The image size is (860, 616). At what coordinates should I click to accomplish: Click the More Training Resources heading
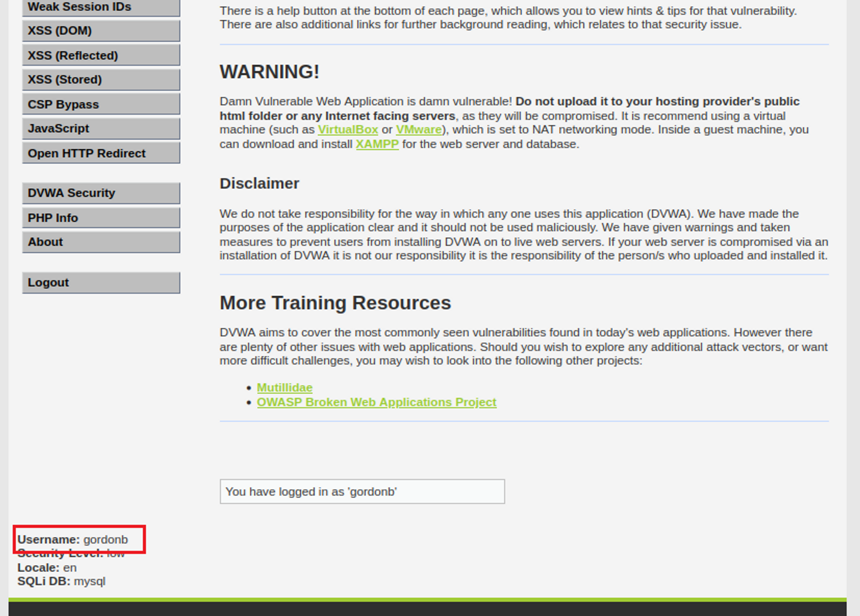coord(335,303)
